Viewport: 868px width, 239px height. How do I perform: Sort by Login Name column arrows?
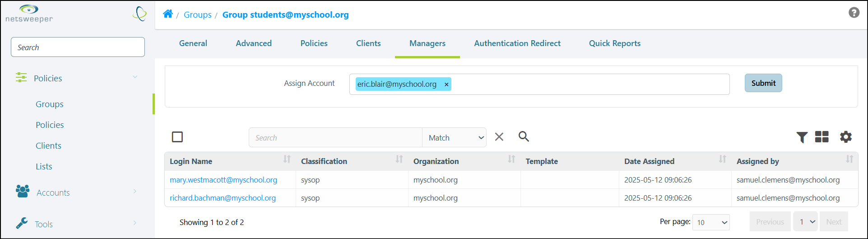287,159
